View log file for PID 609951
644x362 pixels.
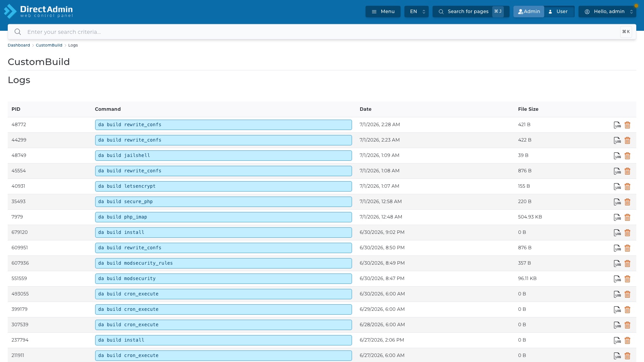coord(617,248)
